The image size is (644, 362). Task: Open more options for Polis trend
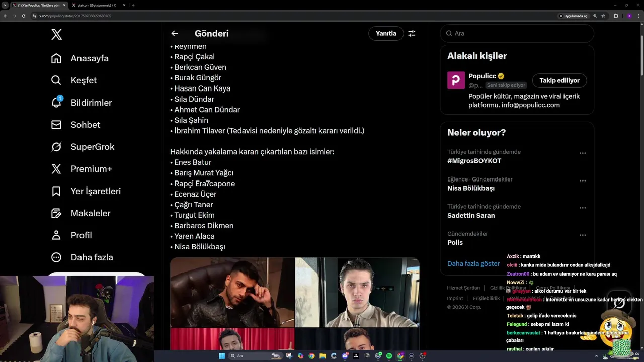[x=583, y=235]
